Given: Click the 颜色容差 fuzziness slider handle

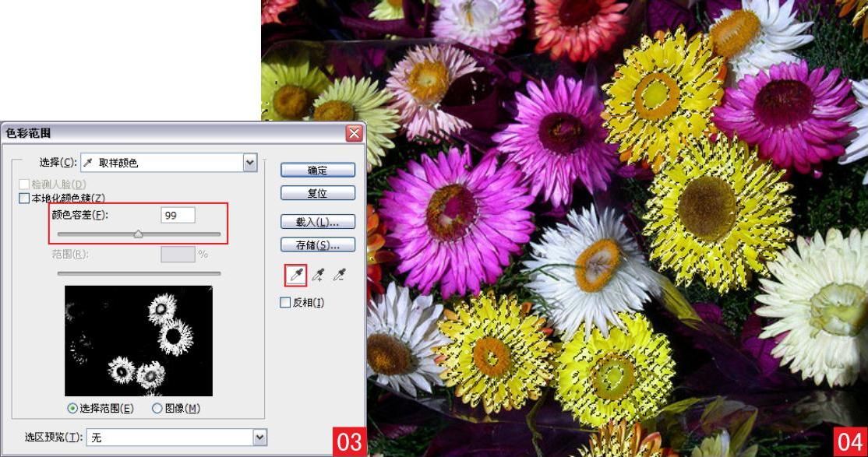Looking at the screenshot, I should point(139,234).
